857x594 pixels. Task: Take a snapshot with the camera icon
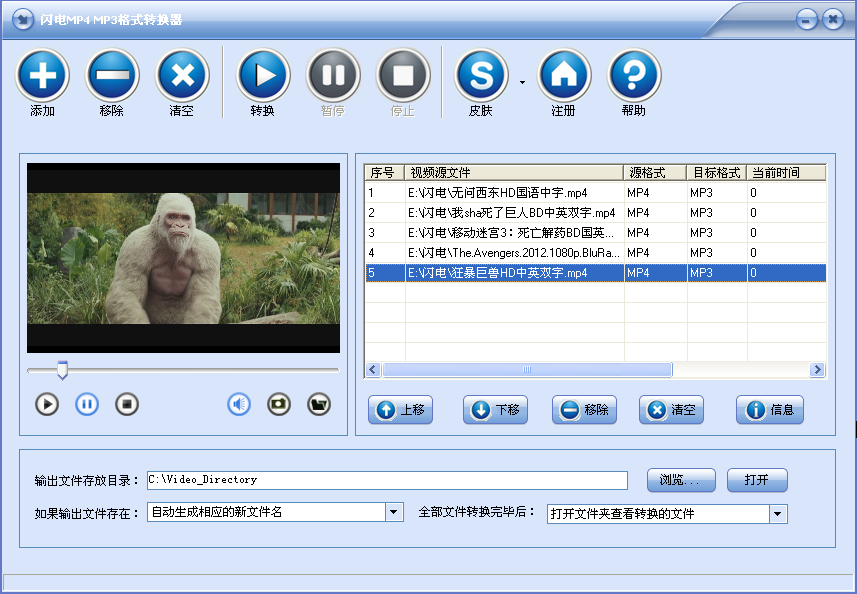pos(279,404)
